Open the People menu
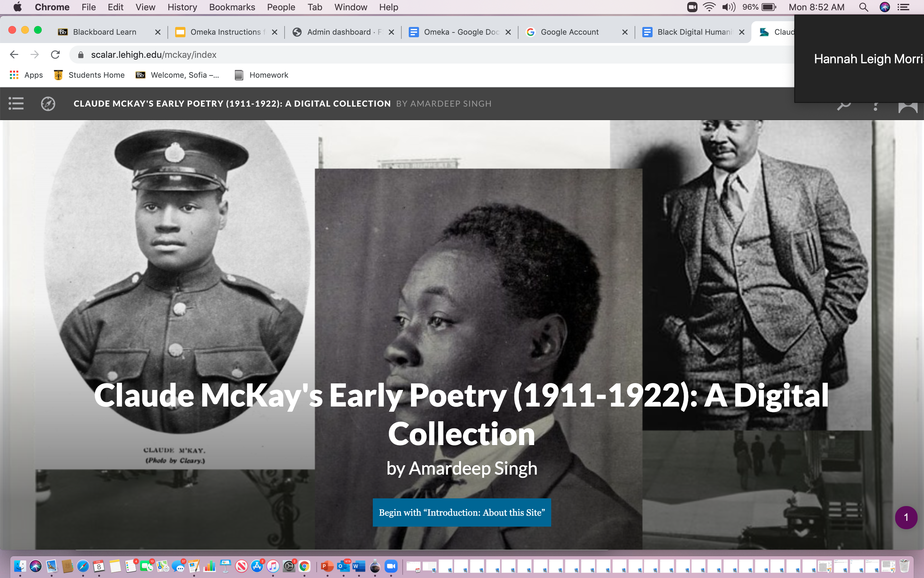924x578 pixels. [281, 7]
